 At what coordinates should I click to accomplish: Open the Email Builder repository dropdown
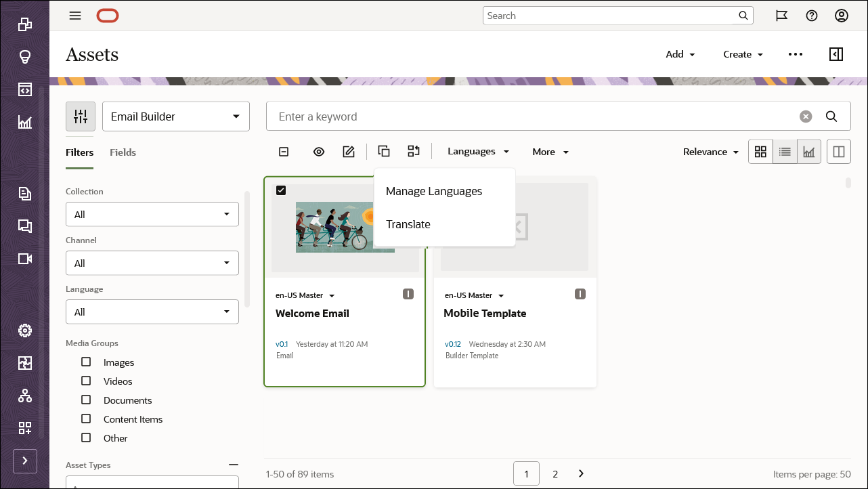[x=175, y=116]
